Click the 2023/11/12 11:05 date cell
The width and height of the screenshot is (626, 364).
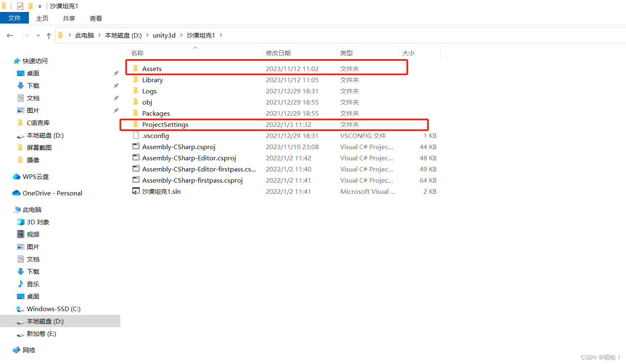292,80
